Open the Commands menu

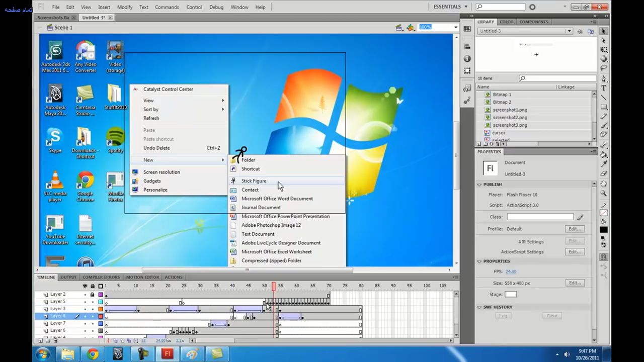167,7
